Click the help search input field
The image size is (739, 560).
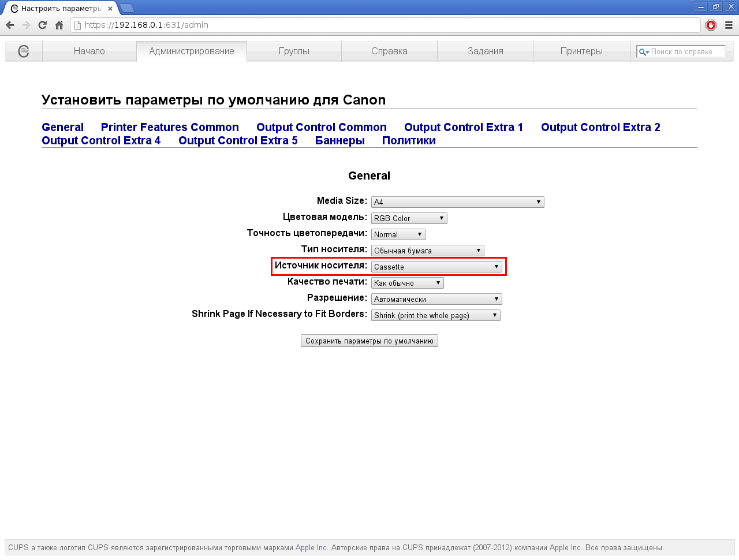point(686,52)
